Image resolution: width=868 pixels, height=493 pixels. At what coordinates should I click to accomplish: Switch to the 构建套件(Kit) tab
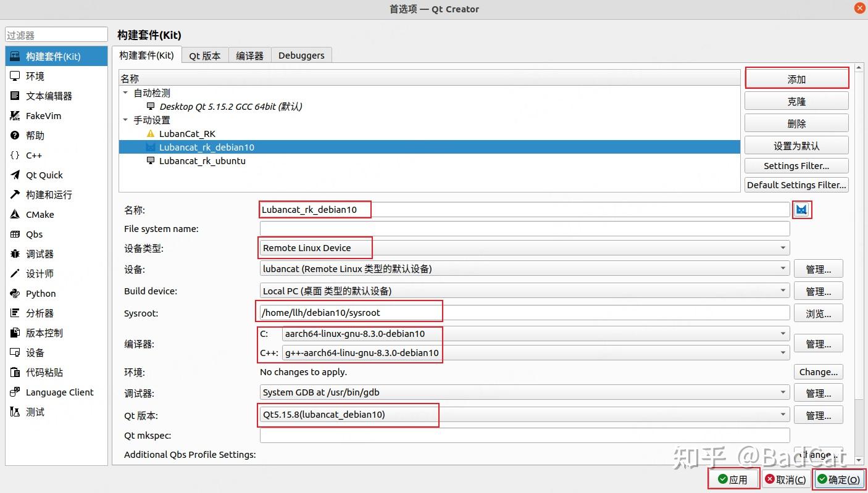click(x=147, y=55)
